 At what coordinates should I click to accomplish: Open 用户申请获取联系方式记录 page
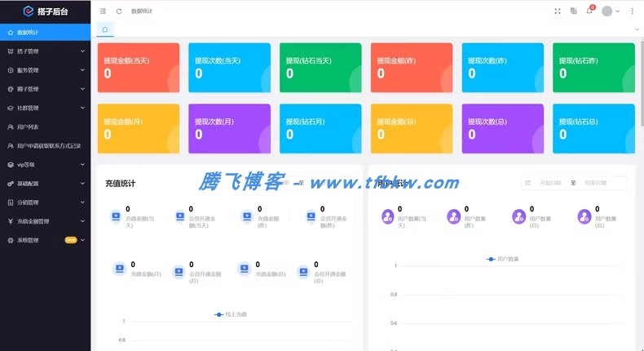coord(45,145)
